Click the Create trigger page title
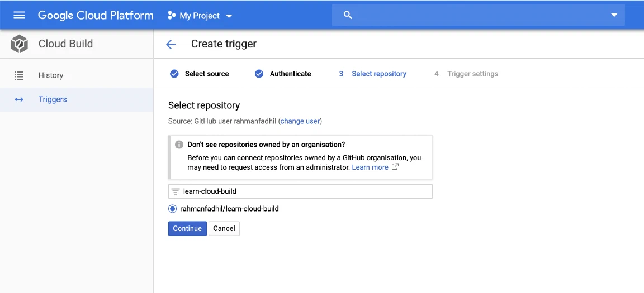644x293 pixels. (224, 44)
